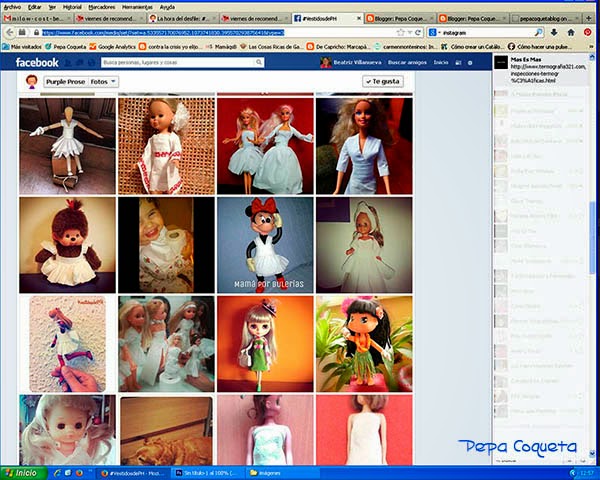The width and height of the screenshot is (600, 480).
Task: Click the Purple Prose page button
Action: [65, 82]
